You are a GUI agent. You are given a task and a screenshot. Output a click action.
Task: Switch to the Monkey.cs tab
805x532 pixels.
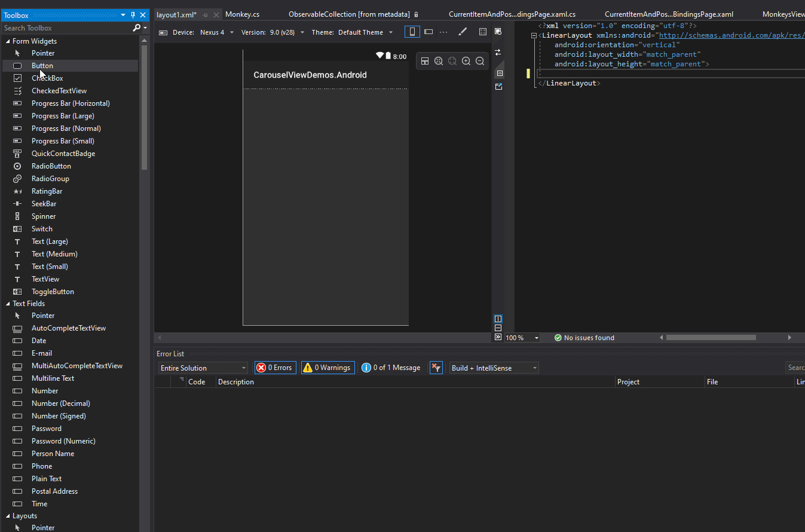point(242,14)
